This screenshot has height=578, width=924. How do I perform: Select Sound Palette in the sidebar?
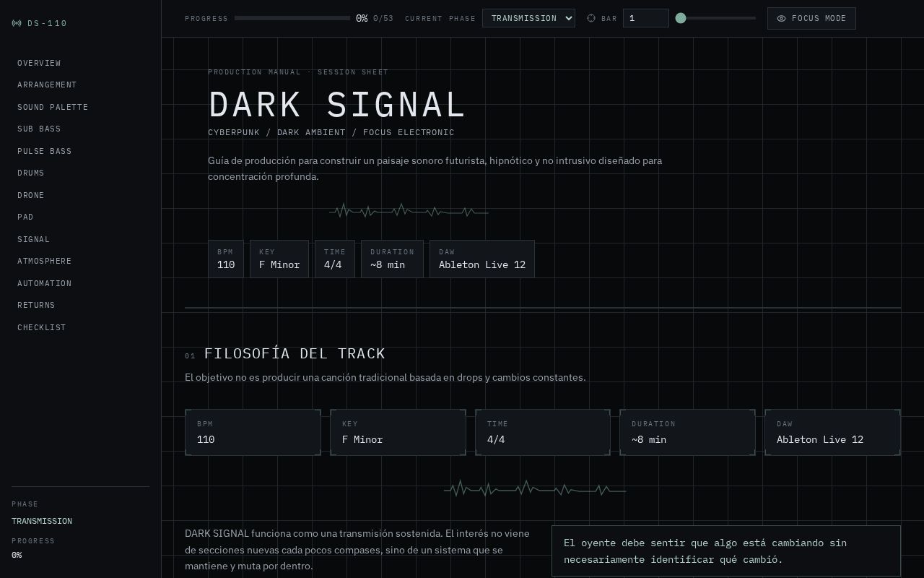click(53, 107)
